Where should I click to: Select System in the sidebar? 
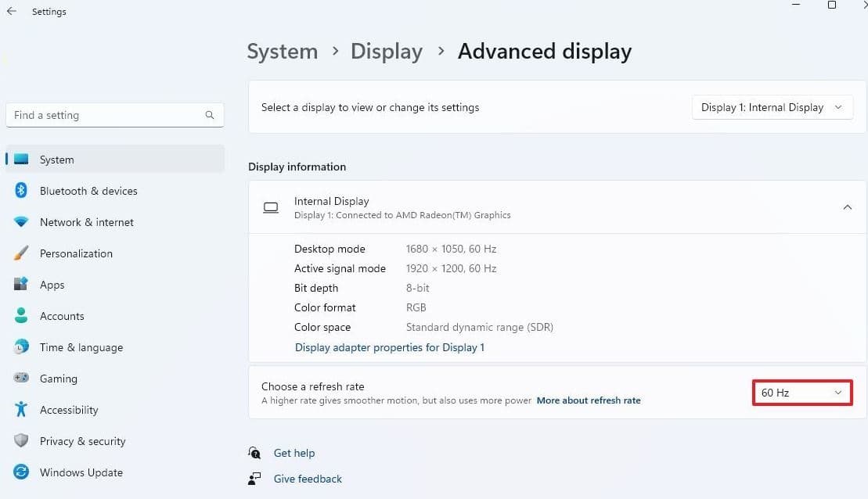(x=57, y=160)
